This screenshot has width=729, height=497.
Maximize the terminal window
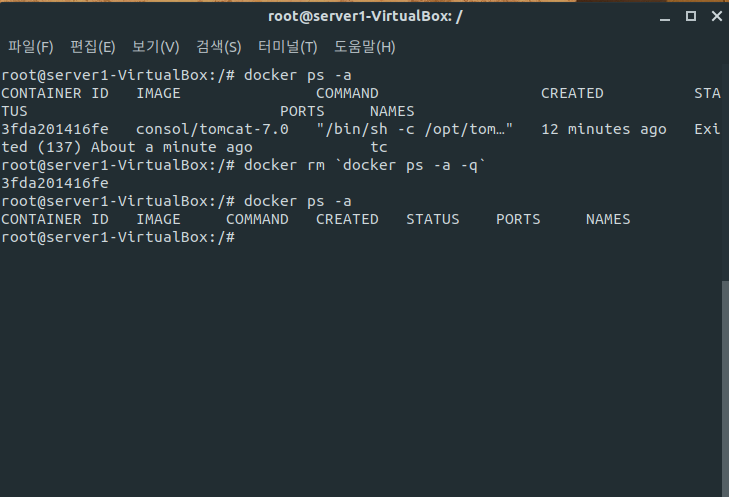(x=691, y=16)
